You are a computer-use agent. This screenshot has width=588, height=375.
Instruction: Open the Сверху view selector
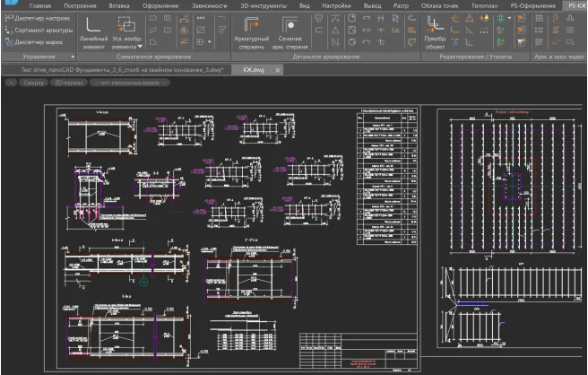34,82
